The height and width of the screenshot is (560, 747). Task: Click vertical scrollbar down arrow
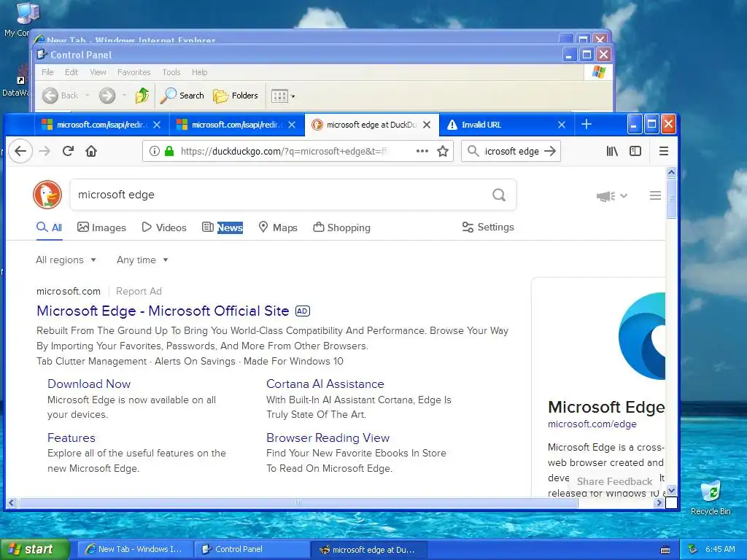point(671,491)
